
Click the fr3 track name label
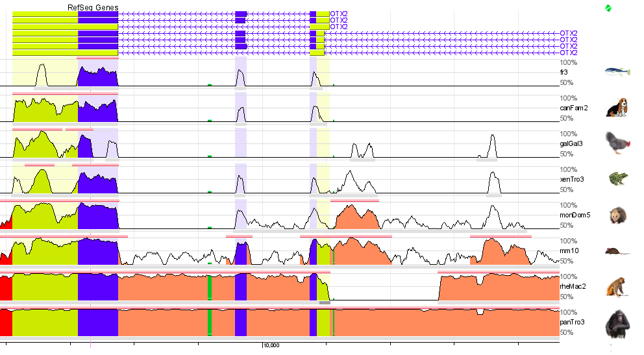[565, 72]
